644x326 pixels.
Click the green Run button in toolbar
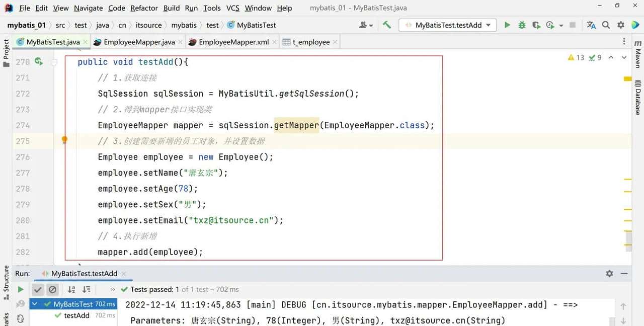click(507, 25)
